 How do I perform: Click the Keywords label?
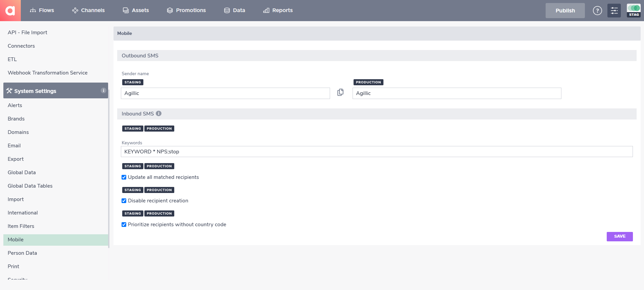click(132, 143)
